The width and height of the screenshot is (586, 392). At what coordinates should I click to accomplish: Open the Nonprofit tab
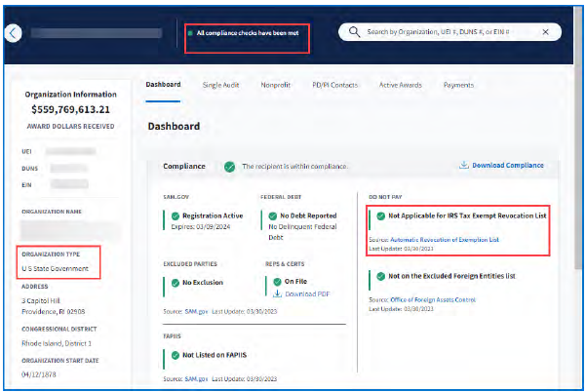click(x=276, y=85)
